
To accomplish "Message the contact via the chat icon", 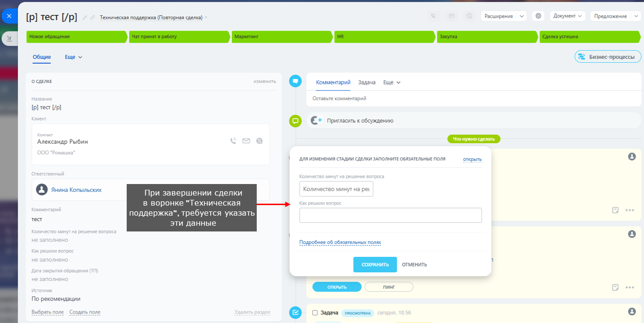I will 260,141.
